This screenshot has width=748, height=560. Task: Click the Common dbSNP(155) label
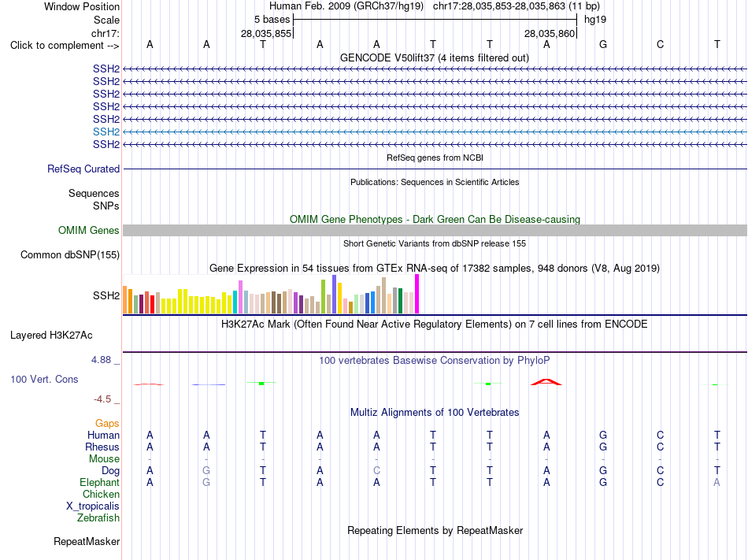(69, 254)
